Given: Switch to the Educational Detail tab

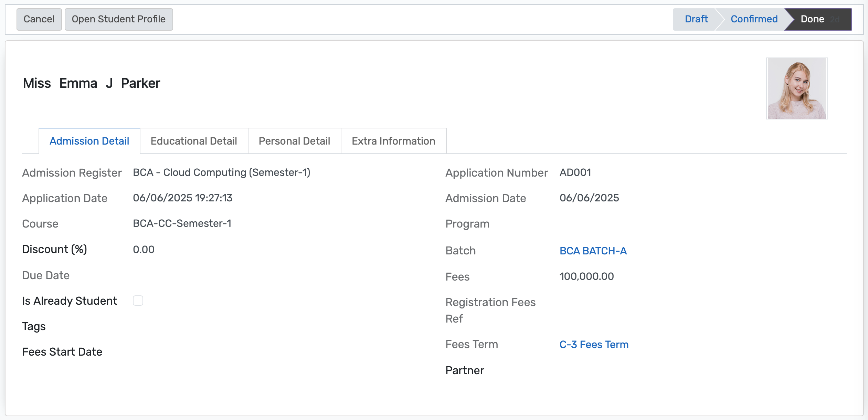Looking at the screenshot, I should 193,141.
